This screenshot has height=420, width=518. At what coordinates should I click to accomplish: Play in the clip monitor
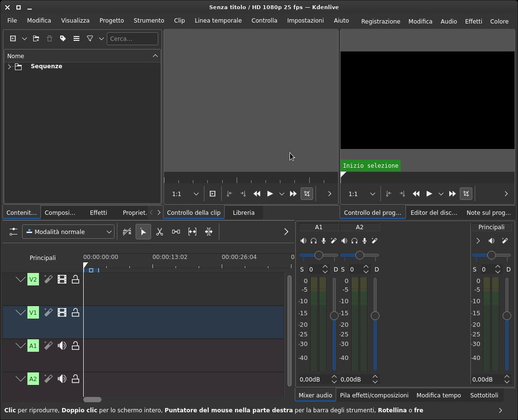(x=270, y=194)
